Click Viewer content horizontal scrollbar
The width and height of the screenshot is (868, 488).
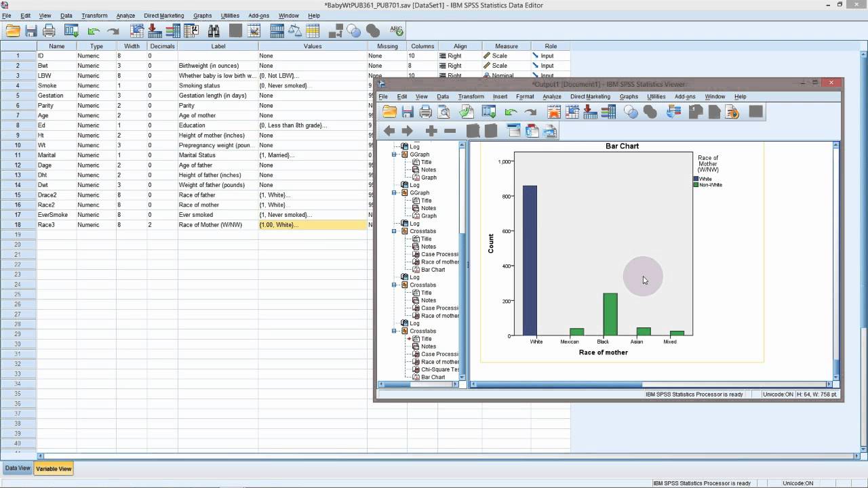coord(651,384)
